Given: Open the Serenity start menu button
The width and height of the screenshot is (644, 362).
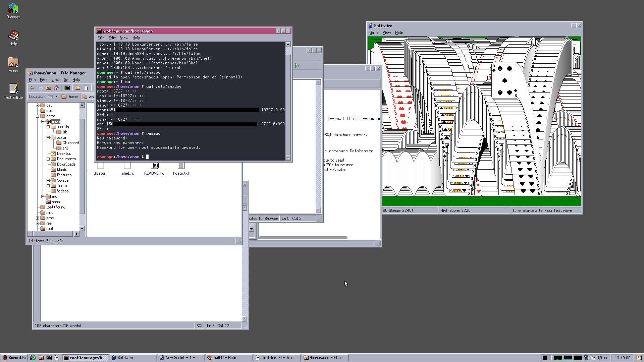Looking at the screenshot, I should pos(14,358).
